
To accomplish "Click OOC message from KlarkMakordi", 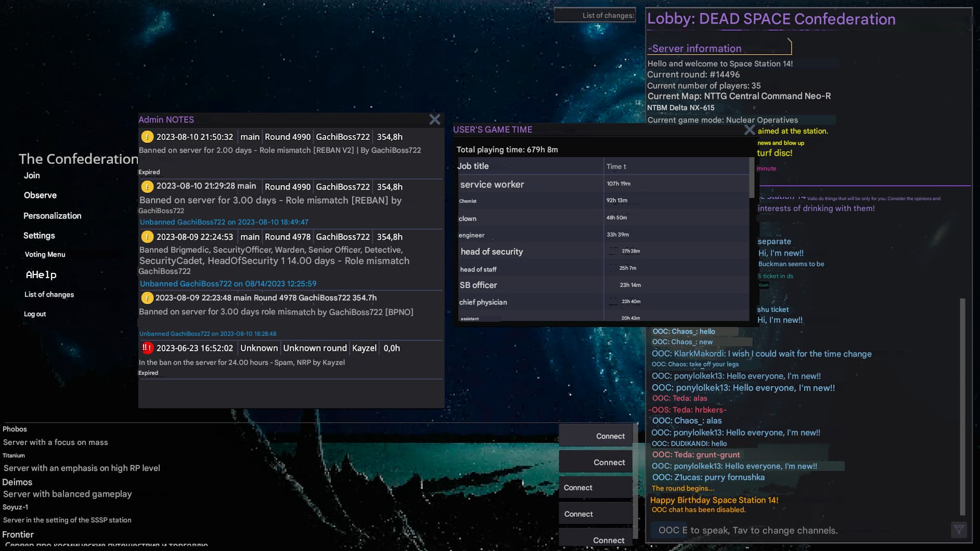I will point(762,353).
